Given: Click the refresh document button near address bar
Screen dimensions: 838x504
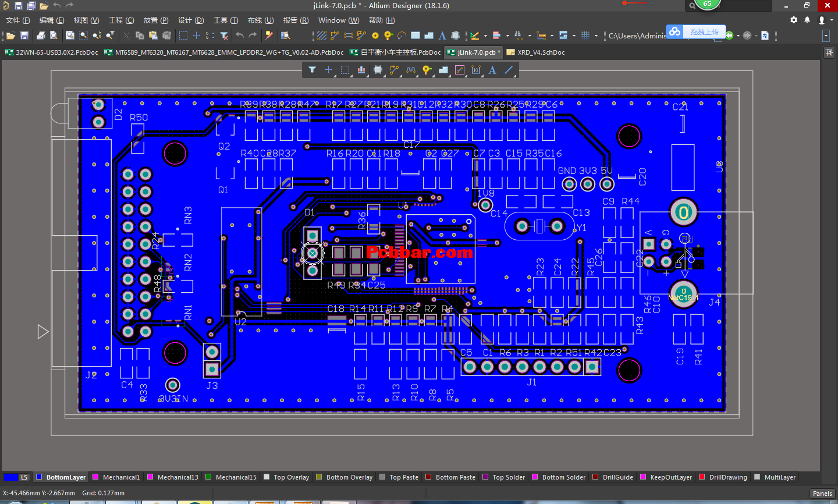Looking at the screenshot, I should click(765, 36).
